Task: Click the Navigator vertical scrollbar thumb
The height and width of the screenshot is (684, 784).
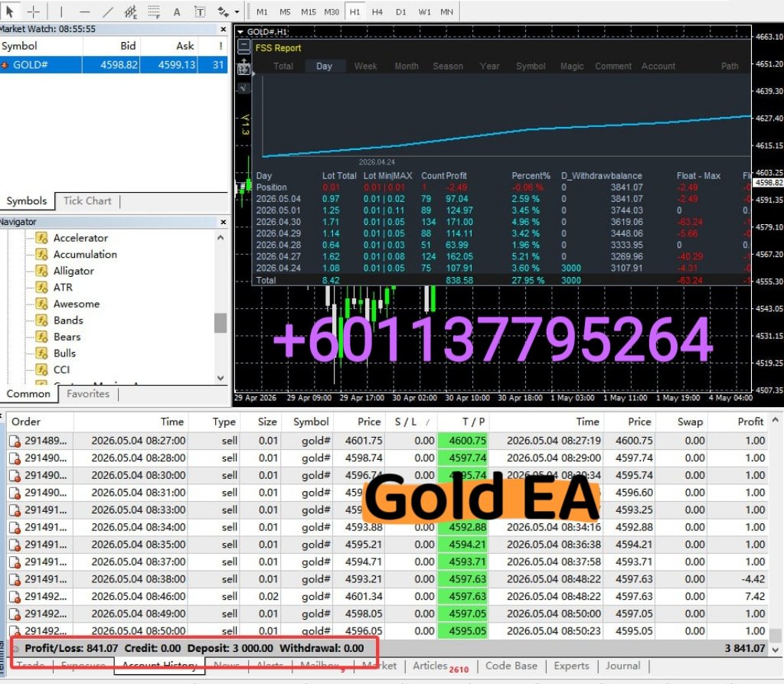Action: [x=220, y=323]
